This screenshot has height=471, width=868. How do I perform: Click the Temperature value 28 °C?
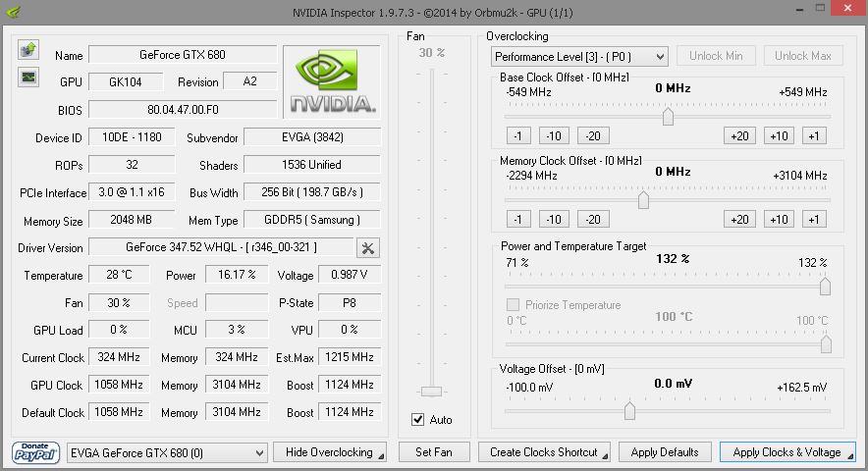pyautogui.click(x=119, y=275)
